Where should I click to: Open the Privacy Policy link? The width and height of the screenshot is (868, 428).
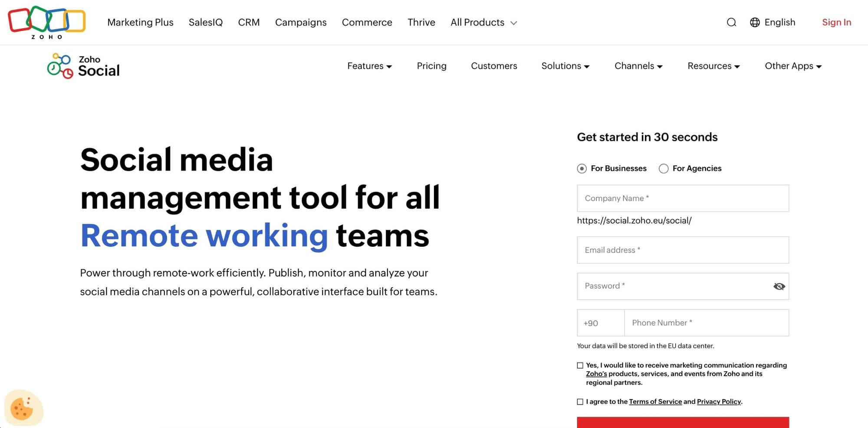[x=718, y=402]
